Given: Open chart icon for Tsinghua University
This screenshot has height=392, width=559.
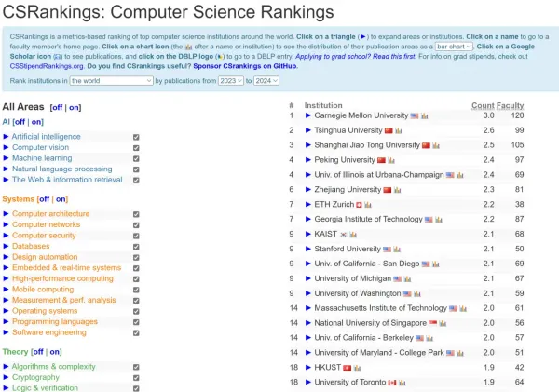Looking at the screenshot, I should point(399,130).
